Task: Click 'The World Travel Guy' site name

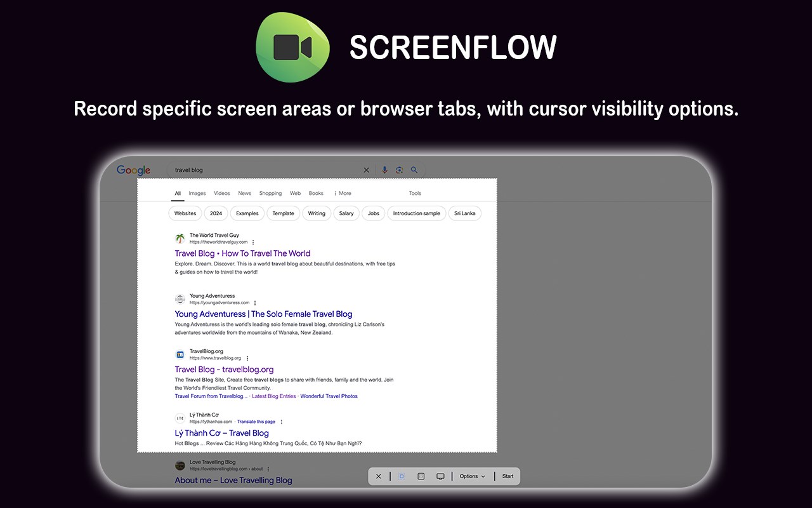Action: [x=214, y=235]
